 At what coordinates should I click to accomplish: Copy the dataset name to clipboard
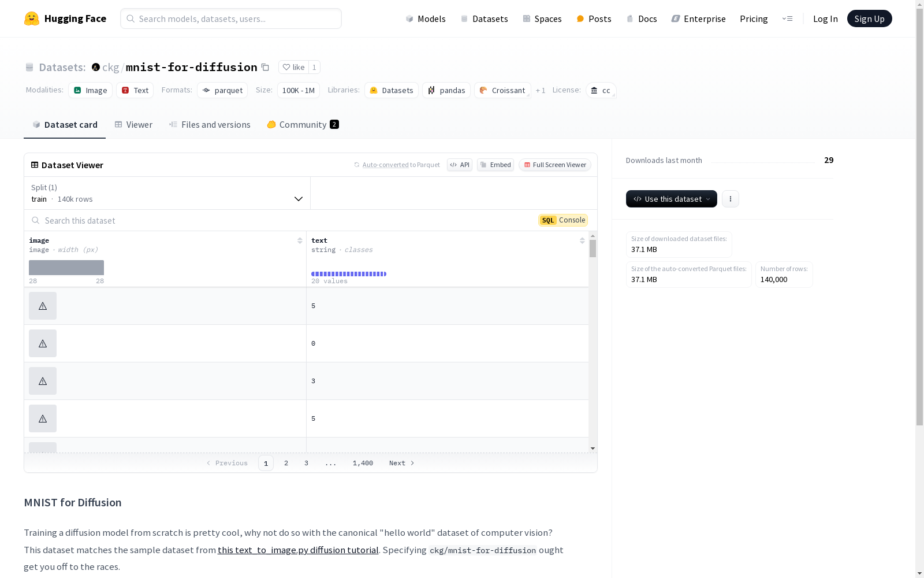(265, 67)
